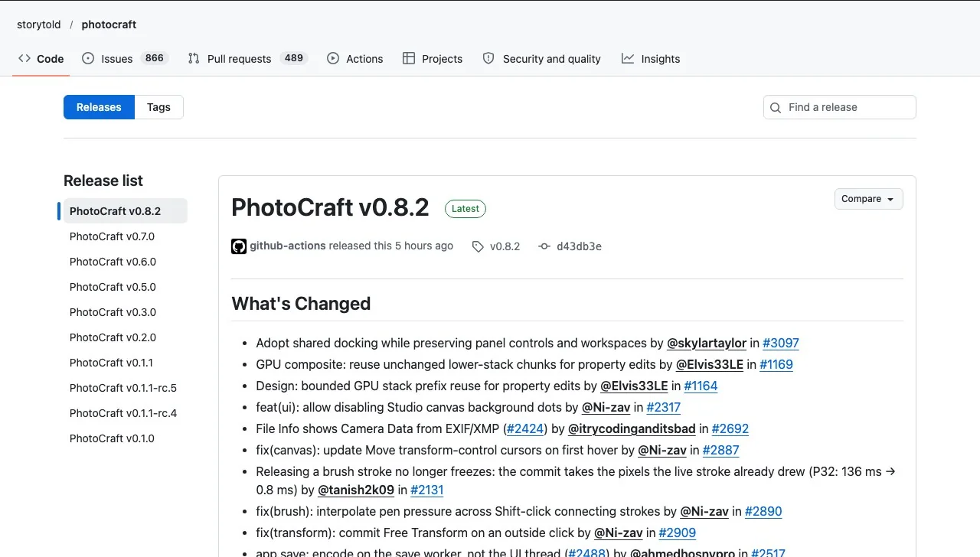
Task: Select PhotoCraft v0.3.0 in release list
Action: click(x=125, y=312)
